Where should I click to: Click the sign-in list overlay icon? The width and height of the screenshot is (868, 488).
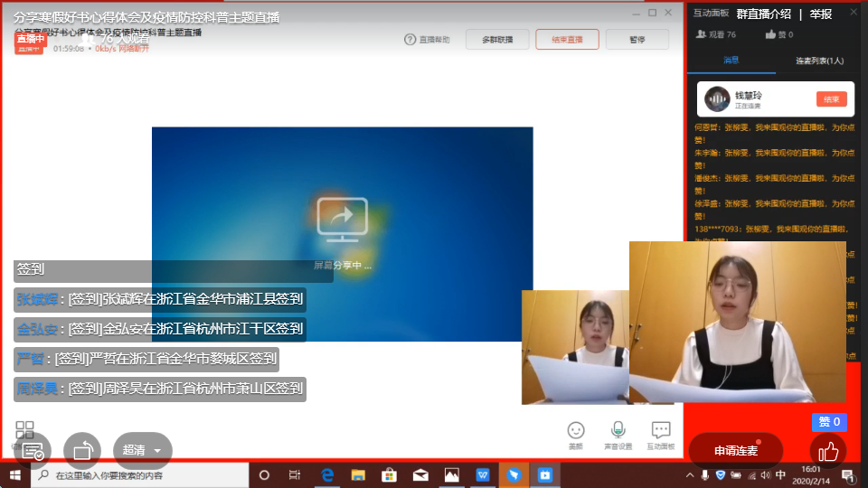click(x=33, y=451)
